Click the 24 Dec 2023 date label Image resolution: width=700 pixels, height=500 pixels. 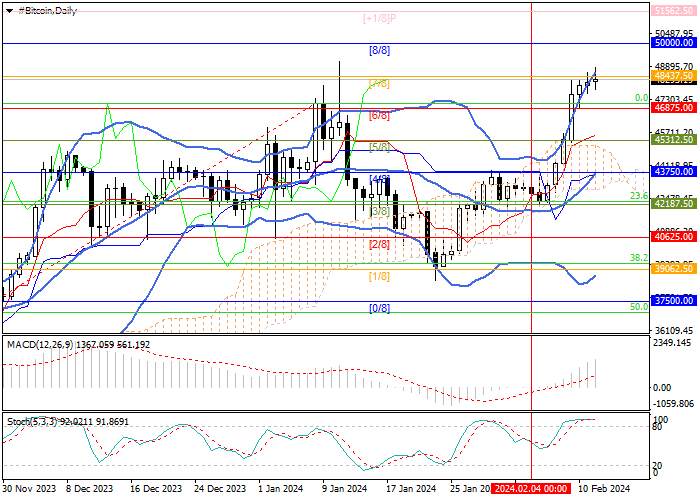[x=220, y=488]
